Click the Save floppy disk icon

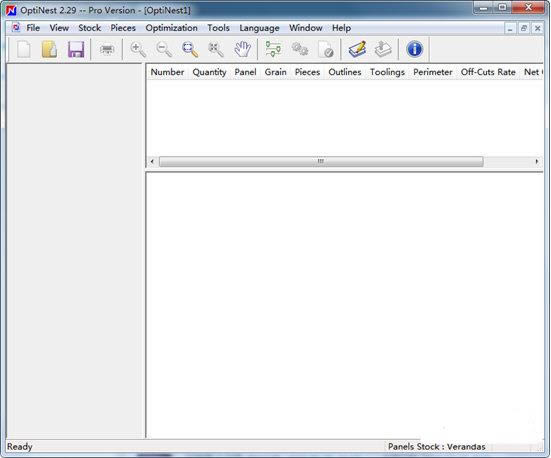[76, 49]
